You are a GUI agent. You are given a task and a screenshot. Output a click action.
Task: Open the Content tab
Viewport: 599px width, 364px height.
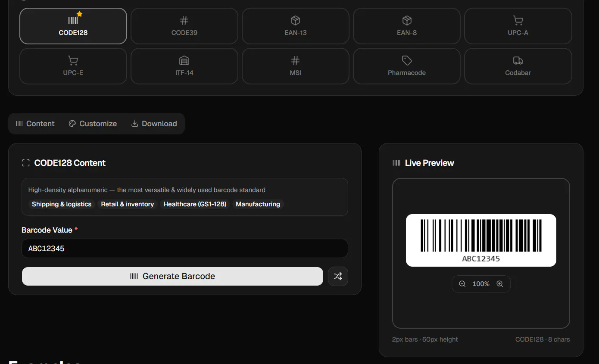35,124
